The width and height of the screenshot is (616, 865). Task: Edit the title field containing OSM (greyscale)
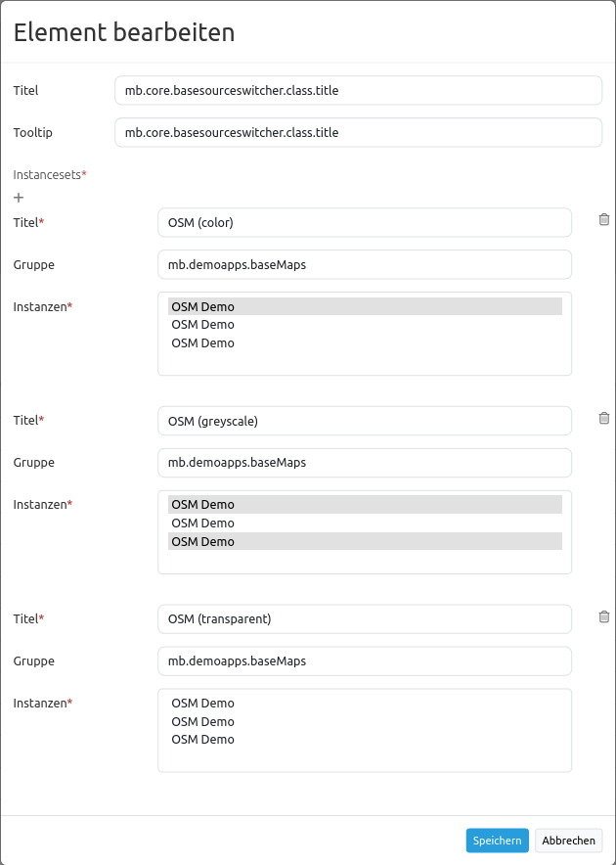coord(364,421)
